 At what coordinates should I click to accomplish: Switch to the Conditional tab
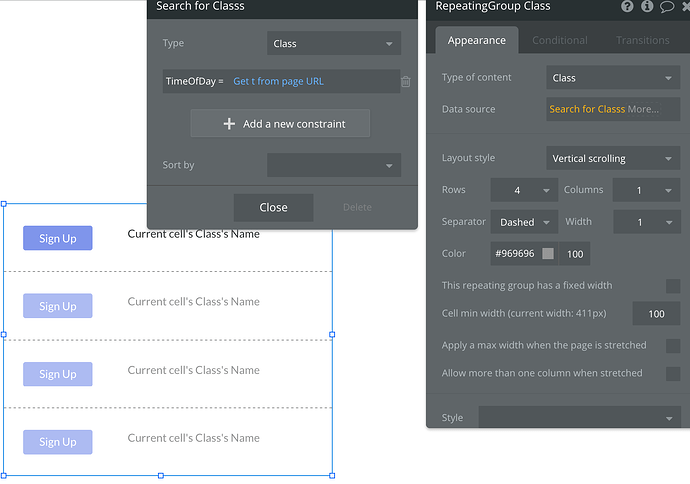tap(559, 40)
